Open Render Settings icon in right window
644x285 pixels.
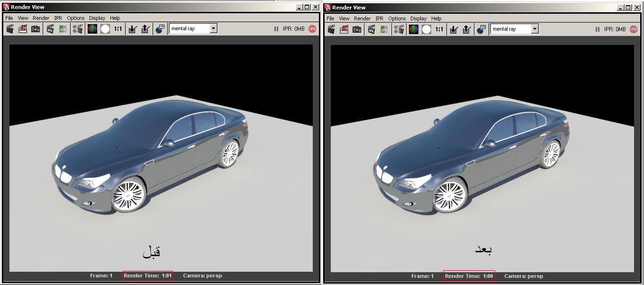coord(399,29)
